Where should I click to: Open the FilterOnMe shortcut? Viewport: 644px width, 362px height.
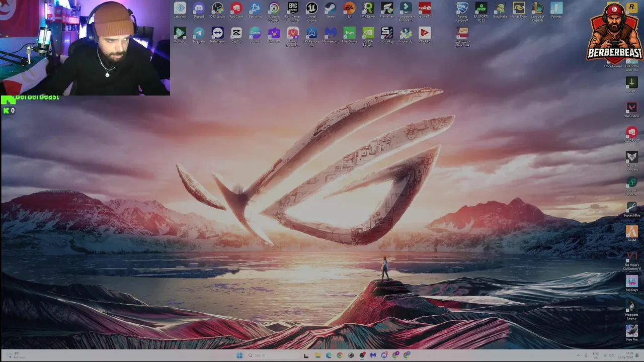click(x=349, y=35)
